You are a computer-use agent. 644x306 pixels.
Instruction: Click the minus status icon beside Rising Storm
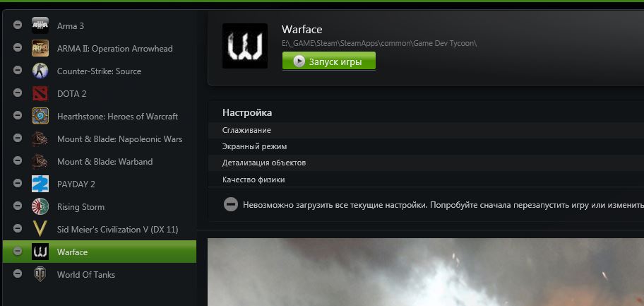coord(17,206)
